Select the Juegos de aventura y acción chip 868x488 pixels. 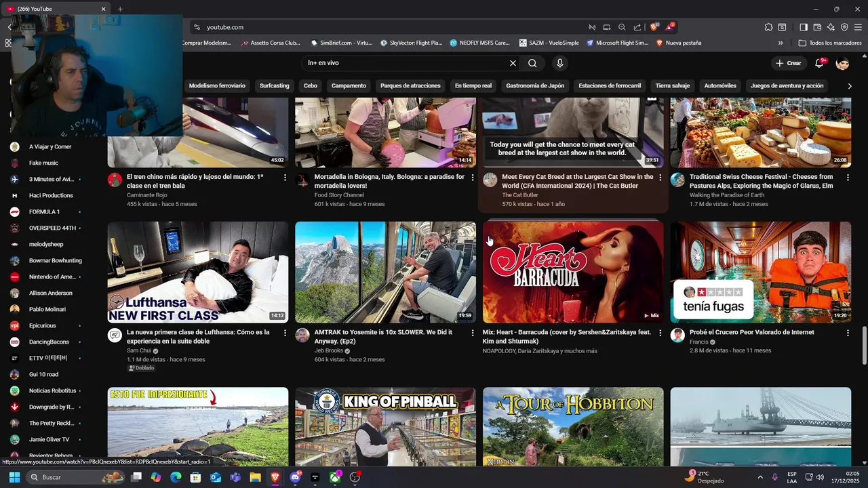[787, 86]
